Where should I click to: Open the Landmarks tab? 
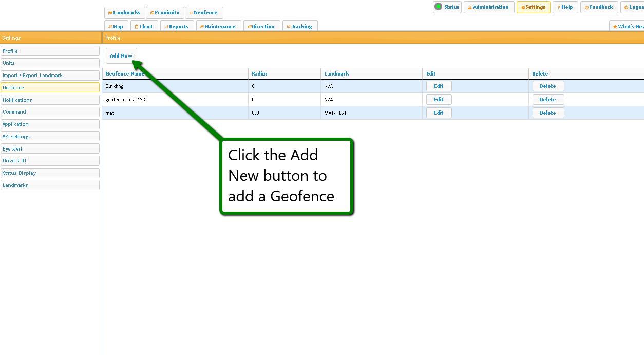pyautogui.click(x=124, y=13)
